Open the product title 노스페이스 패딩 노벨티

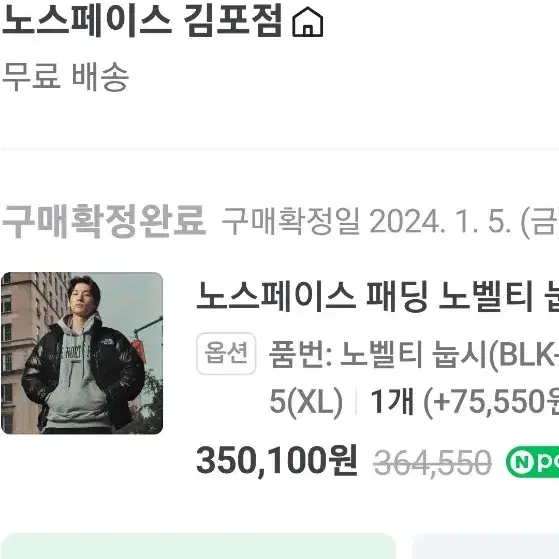(378, 297)
